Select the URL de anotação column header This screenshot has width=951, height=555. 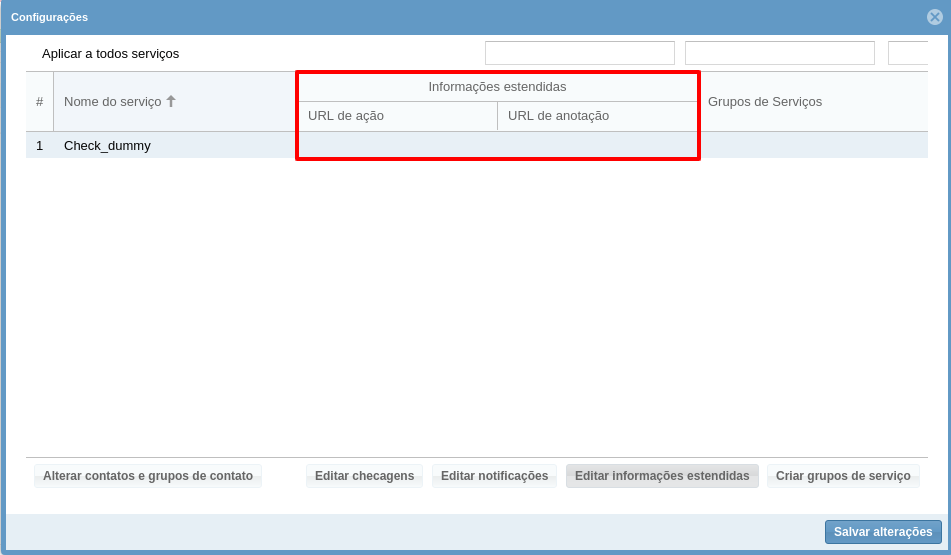597,116
